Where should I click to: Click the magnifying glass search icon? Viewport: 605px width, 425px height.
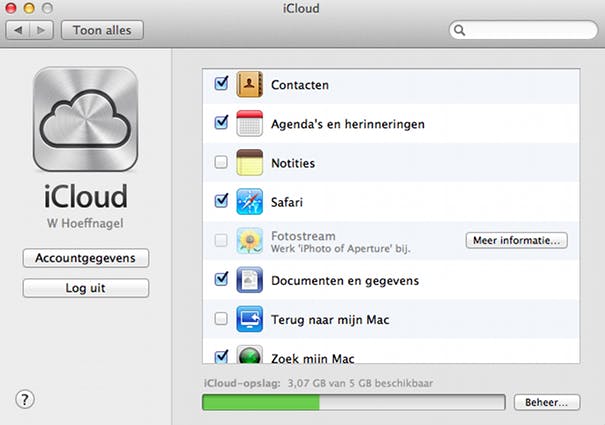pos(459,30)
